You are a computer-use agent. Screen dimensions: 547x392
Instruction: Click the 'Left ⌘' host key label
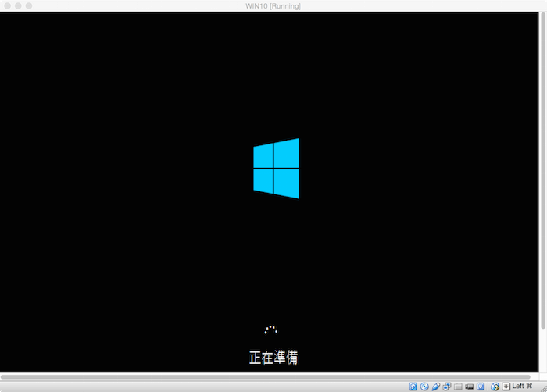click(522, 386)
